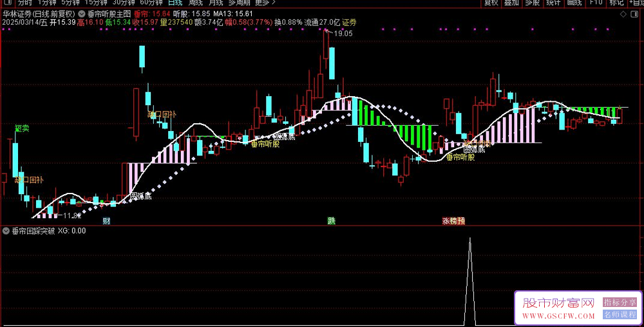Viewport: 644px width, 327px height.
Task: Open the 多周期 multi-period view
Action: click(x=239, y=3)
